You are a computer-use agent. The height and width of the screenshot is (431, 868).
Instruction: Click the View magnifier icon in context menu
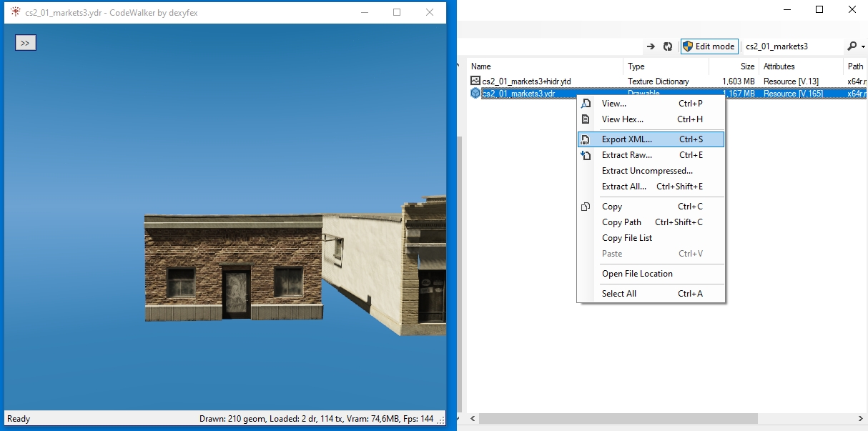tap(586, 104)
